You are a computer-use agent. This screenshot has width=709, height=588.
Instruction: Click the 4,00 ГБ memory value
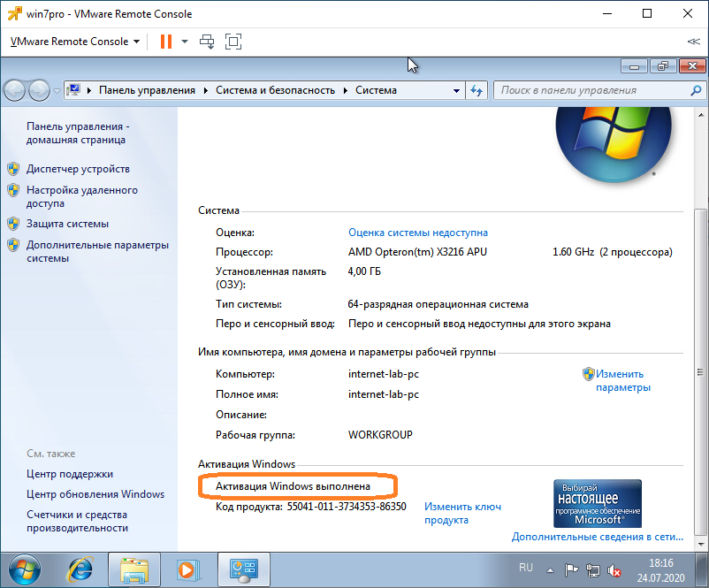click(x=364, y=271)
